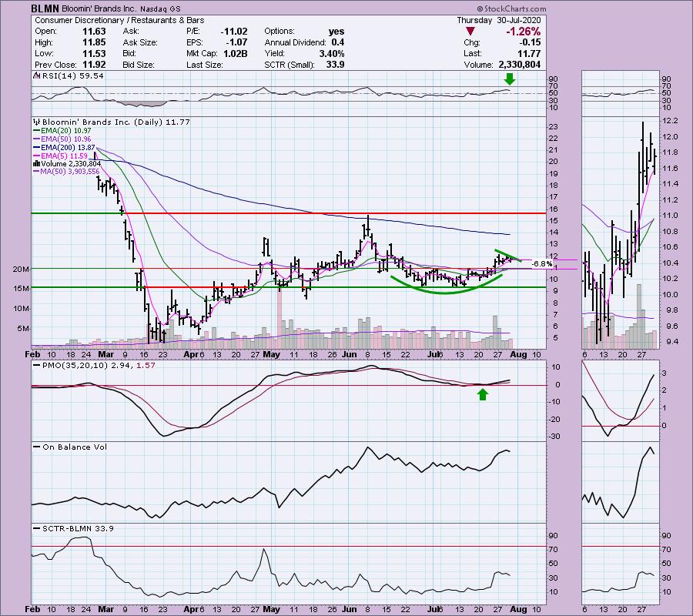Click the Consumer Discretionary / Restaurants & Bars sector line
Viewport: 693px width, 616px height.
119,20
